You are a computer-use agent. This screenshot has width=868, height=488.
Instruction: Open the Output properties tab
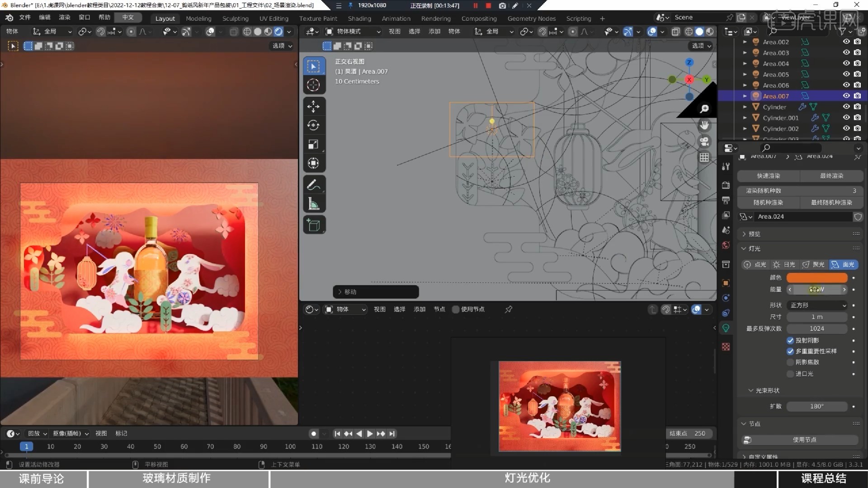[x=726, y=200]
